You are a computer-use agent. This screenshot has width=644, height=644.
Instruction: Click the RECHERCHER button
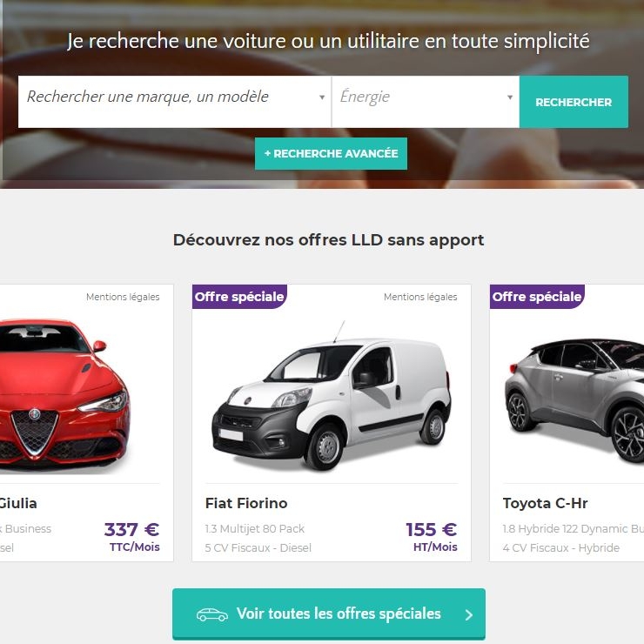click(574, 102)
